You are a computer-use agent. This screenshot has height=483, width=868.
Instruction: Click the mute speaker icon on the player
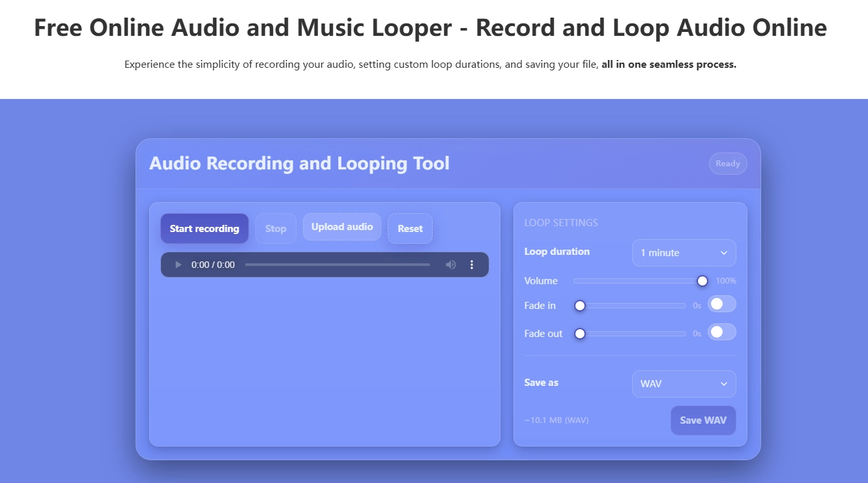(x=450, y=265)
